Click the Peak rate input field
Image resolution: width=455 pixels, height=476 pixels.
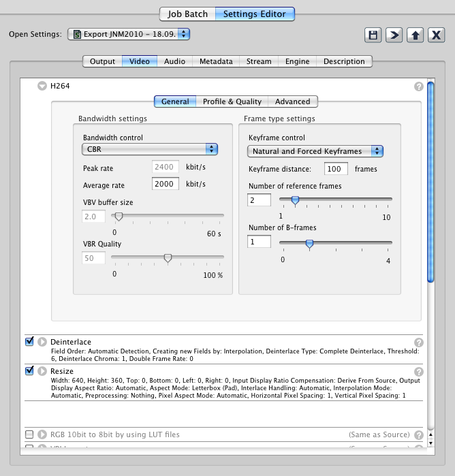(x=166, y=167)
